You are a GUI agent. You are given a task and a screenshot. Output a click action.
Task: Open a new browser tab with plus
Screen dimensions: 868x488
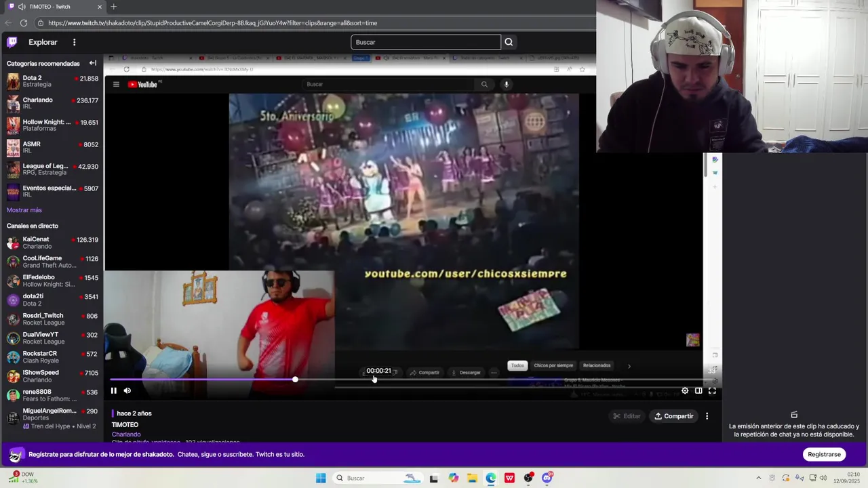click(113, 7)
